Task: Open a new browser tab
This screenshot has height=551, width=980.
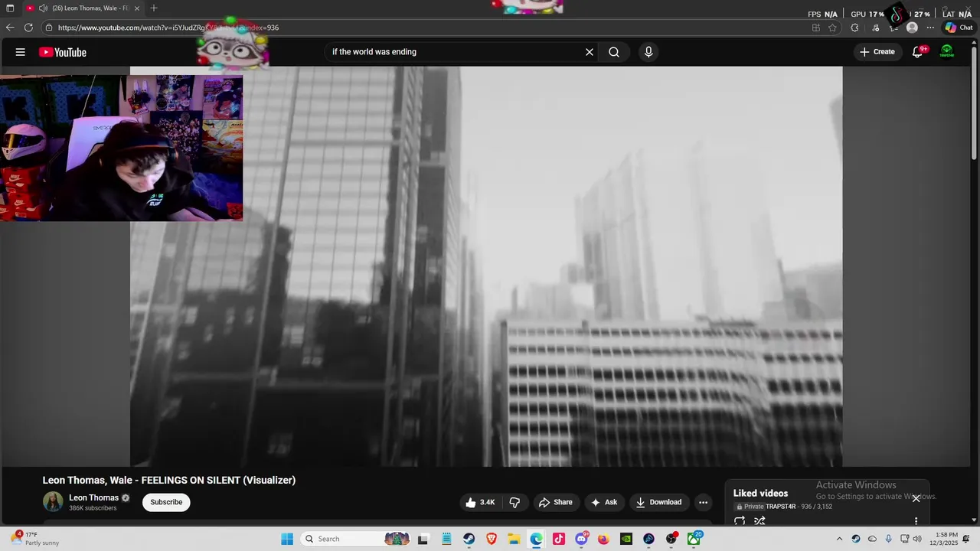Action: pyautogui.click(x=154, y=8)
